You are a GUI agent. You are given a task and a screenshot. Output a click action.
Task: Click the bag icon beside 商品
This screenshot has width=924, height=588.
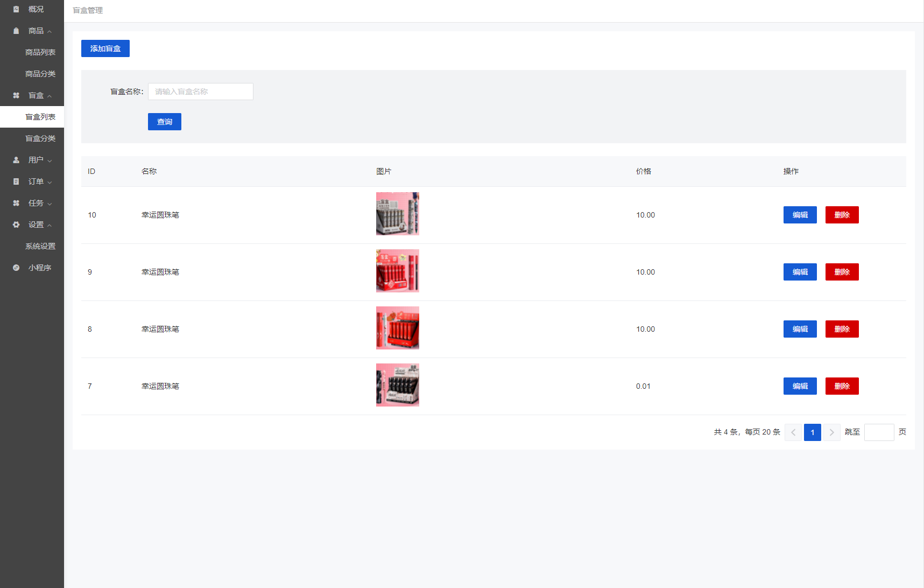tap(16, 31)
